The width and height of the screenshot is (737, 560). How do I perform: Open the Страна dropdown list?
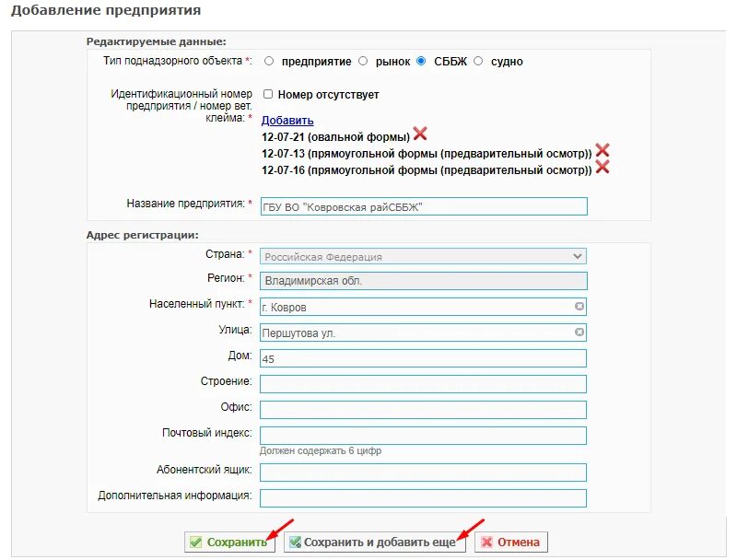(x=424, y=256)
